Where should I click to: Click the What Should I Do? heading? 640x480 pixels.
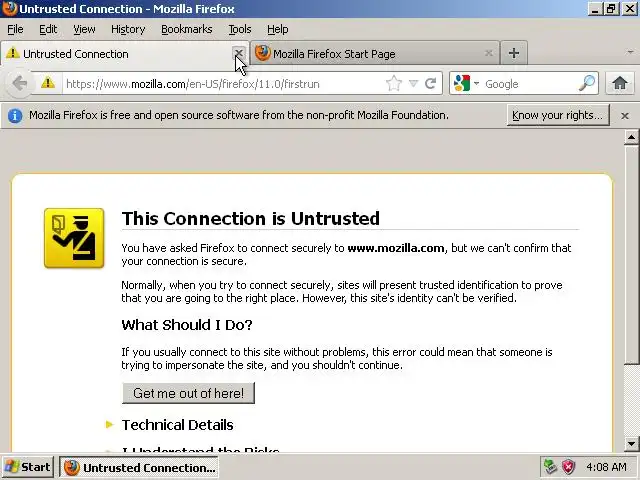187,325
